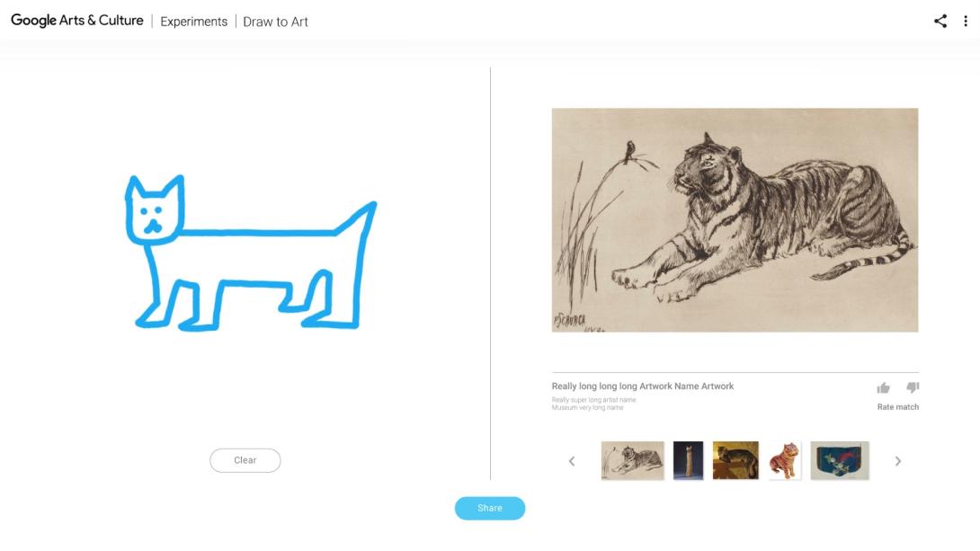Open the three-dot more options menu
The height and width of the screenshot is (551, 980).
[966, 22]
